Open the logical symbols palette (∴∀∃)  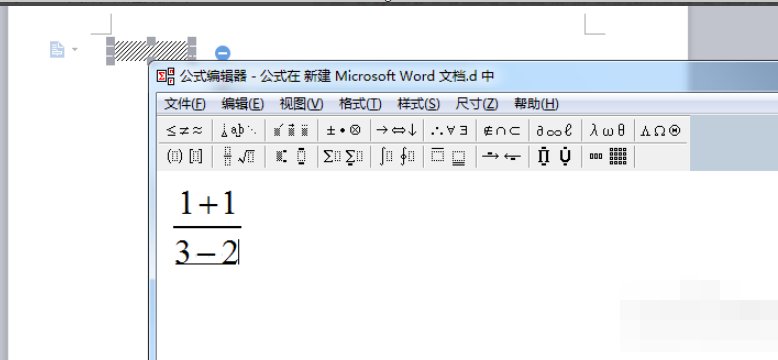pyautogui.click(x=450, y=130)
